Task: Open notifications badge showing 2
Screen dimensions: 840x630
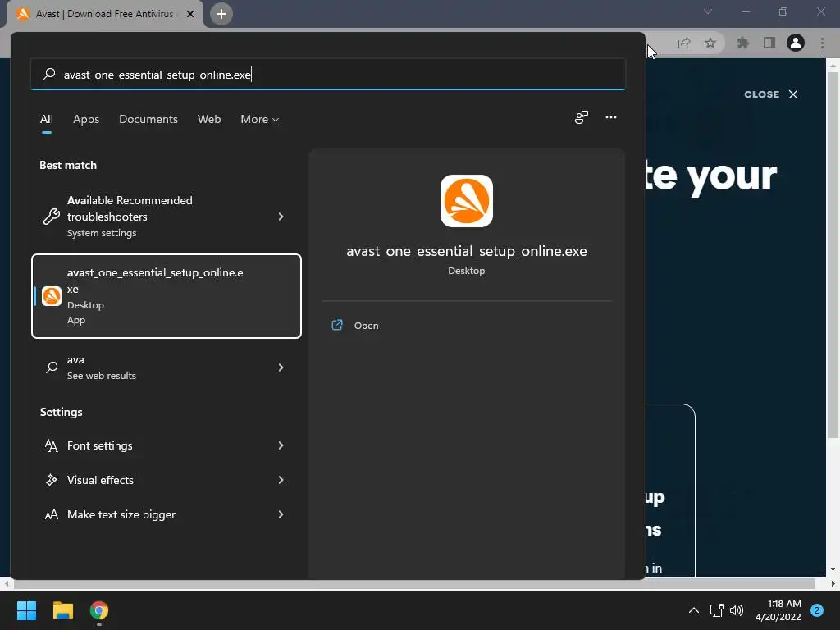Action: click(817, 610)
